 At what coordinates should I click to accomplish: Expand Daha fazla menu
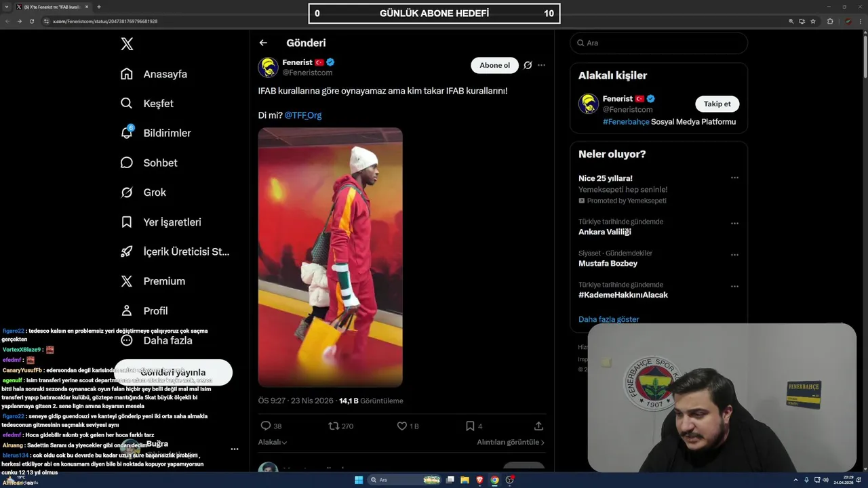[x=157, y=340]
